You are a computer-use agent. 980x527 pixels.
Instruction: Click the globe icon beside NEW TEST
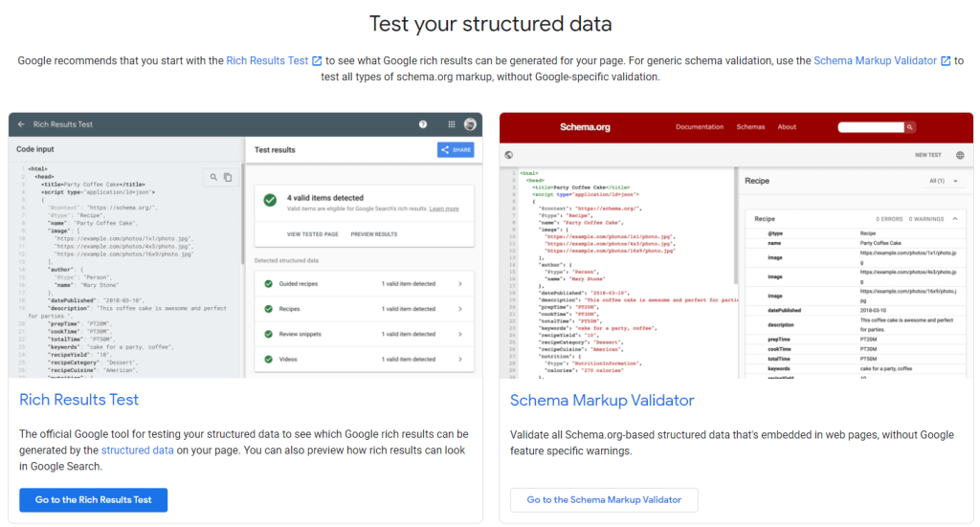[960, 155]
